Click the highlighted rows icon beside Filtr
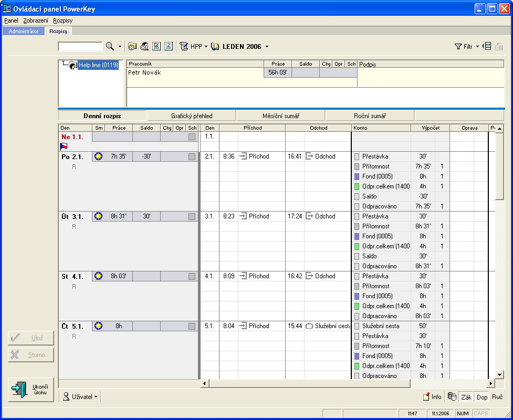Screen dimensions: 513x420 (x=487, y=47)
